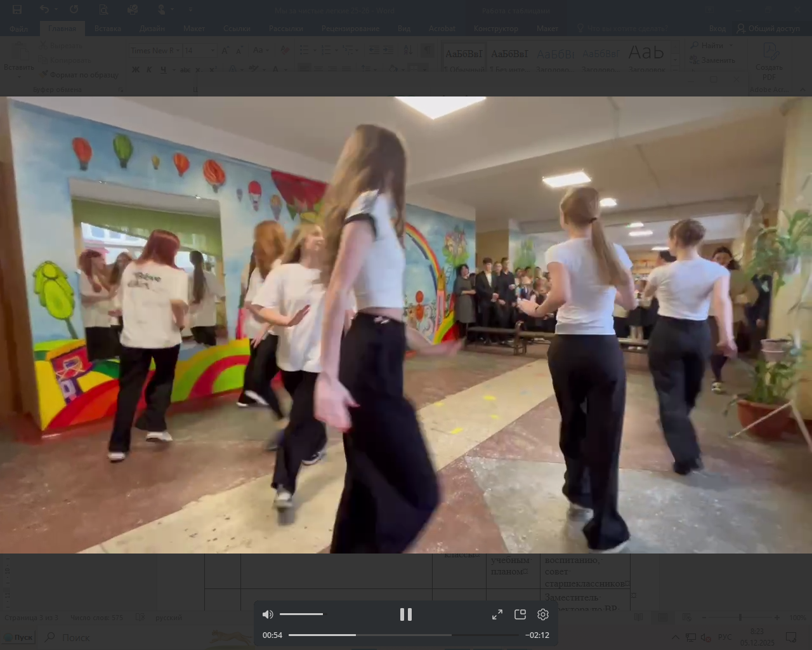Viewport: 812px width, 650px height.
Task: Open the Undo history dropdown arrow
Action: 56,10
